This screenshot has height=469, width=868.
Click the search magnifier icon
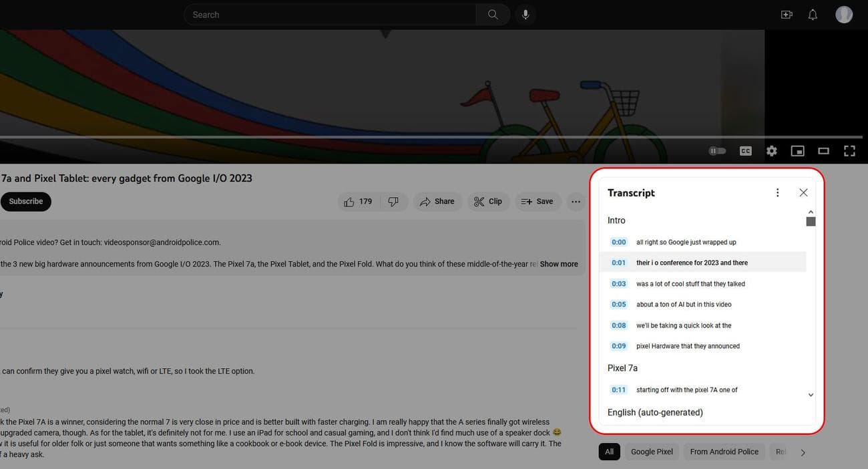[x=493, y=15]
